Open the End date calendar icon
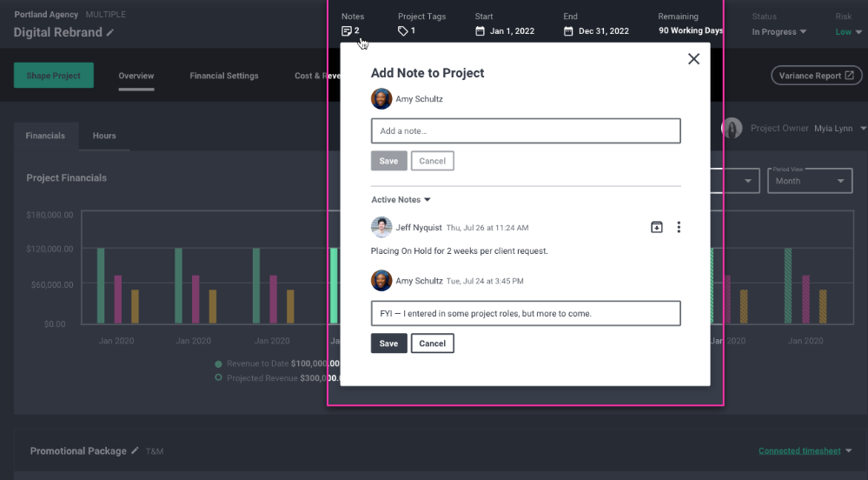Viewport: 868px width, 480px height. click(568, 31)
